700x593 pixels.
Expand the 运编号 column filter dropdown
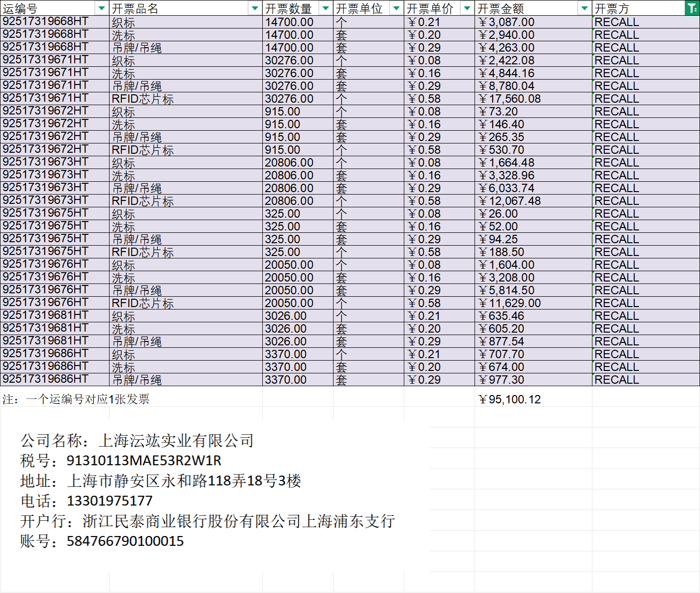(101, 8)
